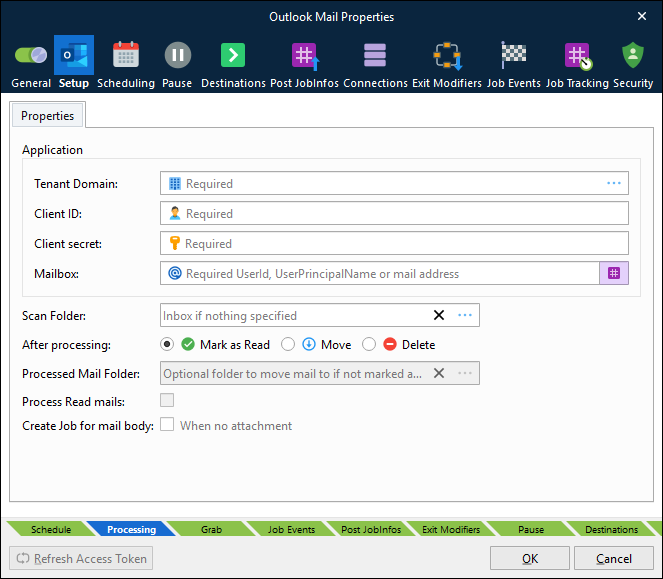Go to the Schedule workflow step
Image resolution: width=663 pixels, height=579 pixels.
51,529
